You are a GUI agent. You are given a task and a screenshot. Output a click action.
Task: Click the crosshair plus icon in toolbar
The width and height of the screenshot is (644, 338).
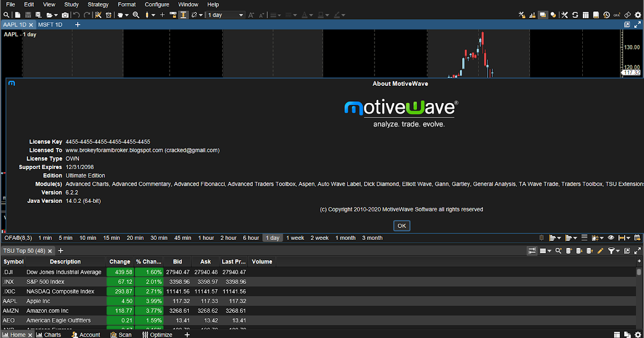(162, 15)
